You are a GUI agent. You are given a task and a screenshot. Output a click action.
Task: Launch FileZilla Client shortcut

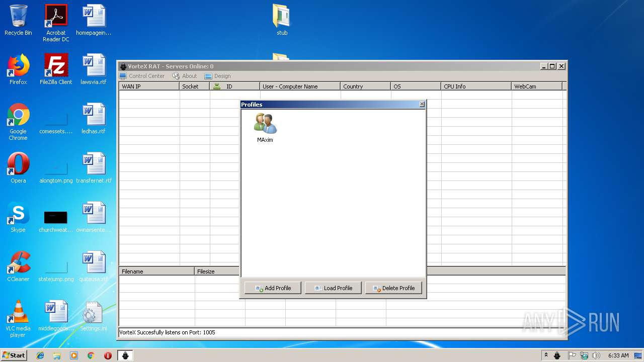[56, 69]
